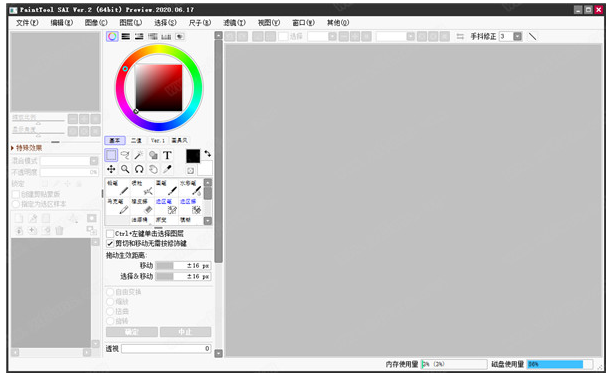613x375 pixels.
Task: Select the eyedropper color picker tool
Action: 167,169
